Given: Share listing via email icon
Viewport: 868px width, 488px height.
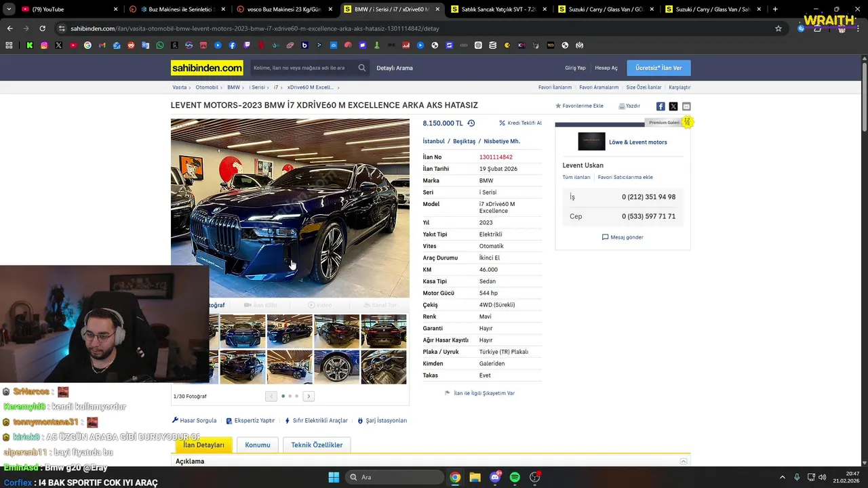Looking at the screenshot, I should [686, 106].
